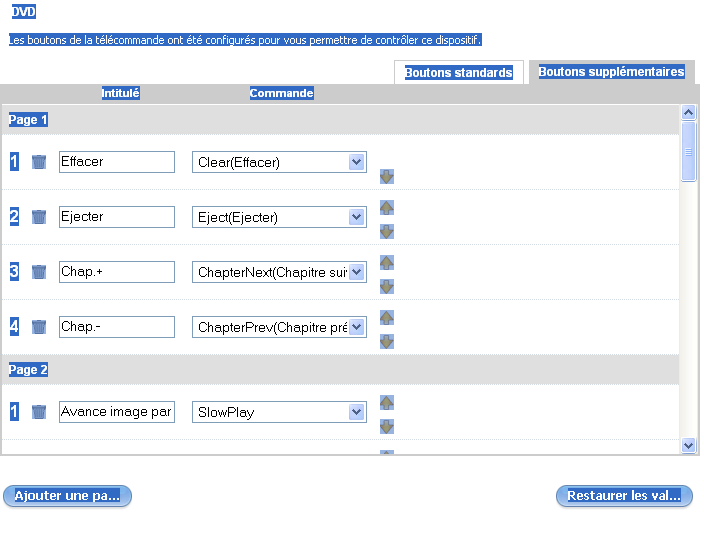The image size is (704, 550).
Task: Click trash icon beside Ejecter
Action: (39, 217)
